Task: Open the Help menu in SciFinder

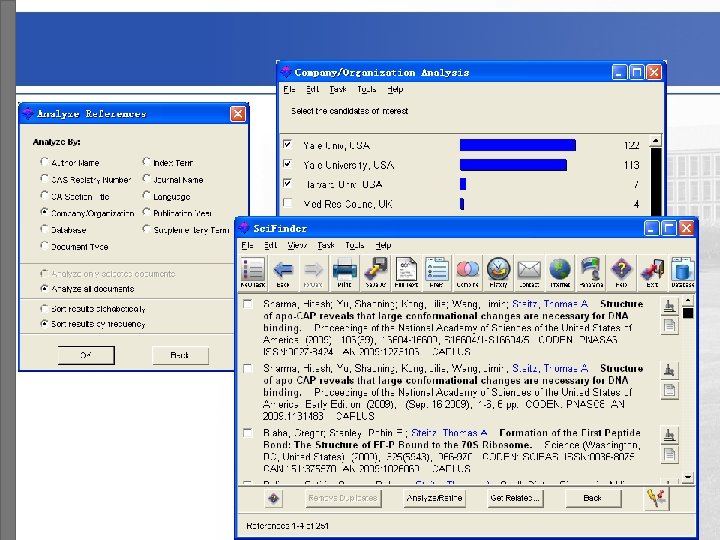Action: [383, 246]
